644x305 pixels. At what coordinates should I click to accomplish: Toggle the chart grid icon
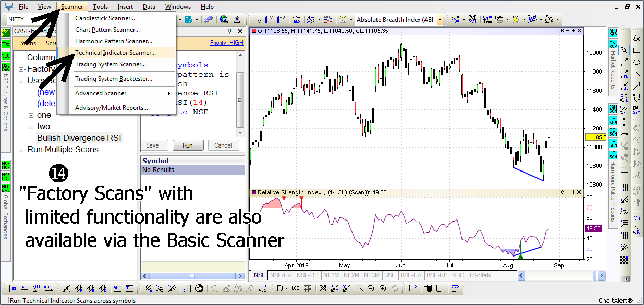308,288
